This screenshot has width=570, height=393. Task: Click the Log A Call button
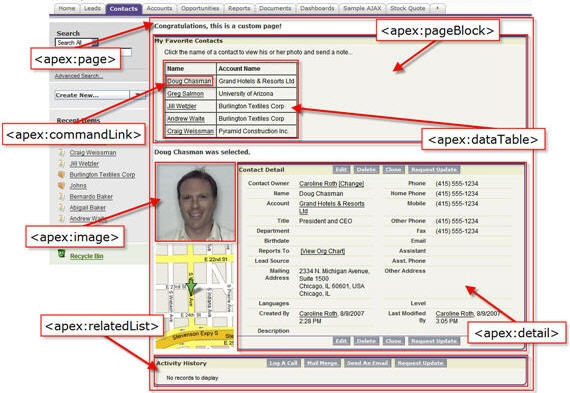click(x=284, y=363)
